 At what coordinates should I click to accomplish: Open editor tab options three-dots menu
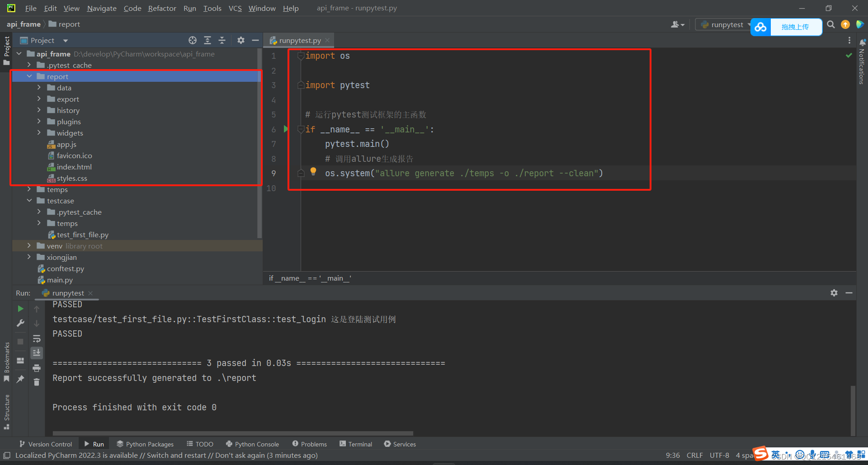tap(849, 40)
